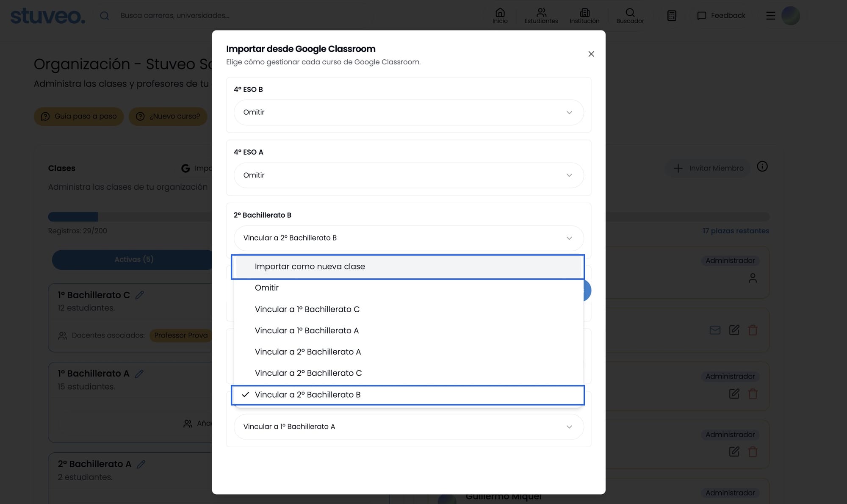847x504 pixels.
Task: Open Institución navigation icon
Action: pos(584,16)
